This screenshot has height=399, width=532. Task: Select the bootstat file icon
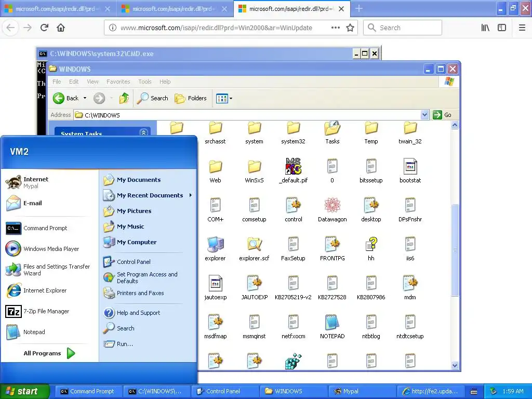pos(410,170)
